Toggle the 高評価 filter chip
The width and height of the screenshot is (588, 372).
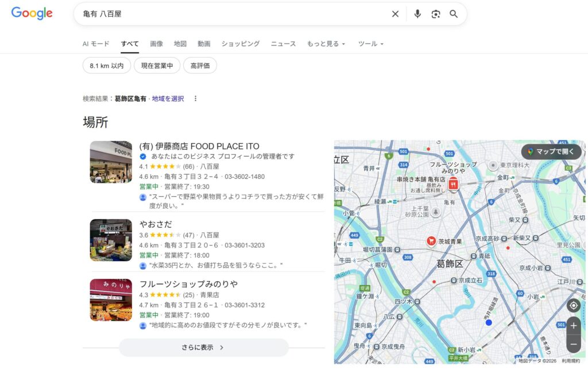[200, 66]
